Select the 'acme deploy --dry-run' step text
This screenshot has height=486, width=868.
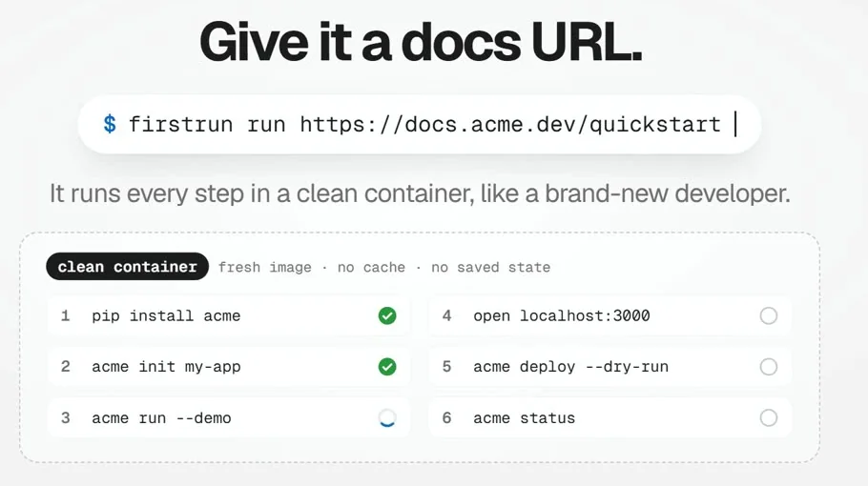[x=570, y=367]
